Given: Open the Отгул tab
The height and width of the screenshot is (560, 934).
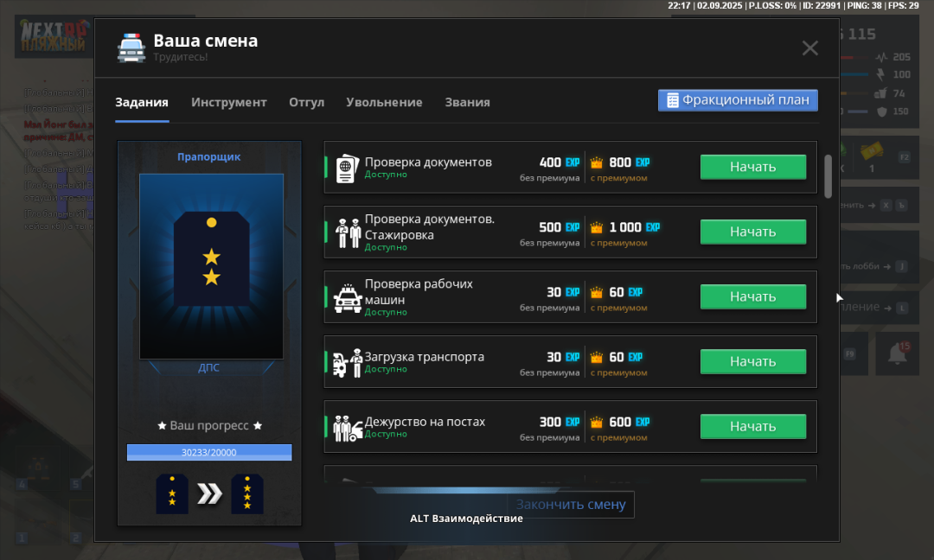Looking at the screenshot, I should [306, 102].
